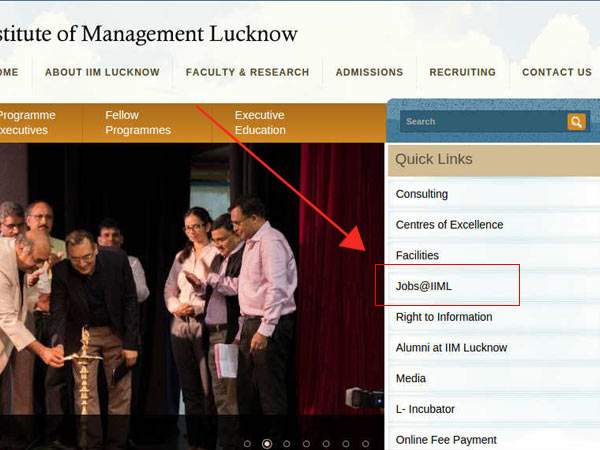Click the orange search magnifier button
Viewport: 600px width, 450px height.
click(576, 122)
